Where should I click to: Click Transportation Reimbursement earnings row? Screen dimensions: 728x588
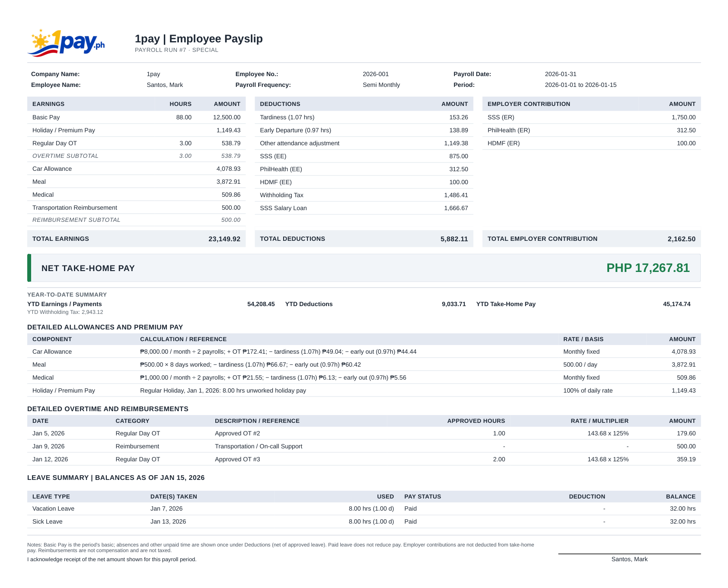pos(136,208)
